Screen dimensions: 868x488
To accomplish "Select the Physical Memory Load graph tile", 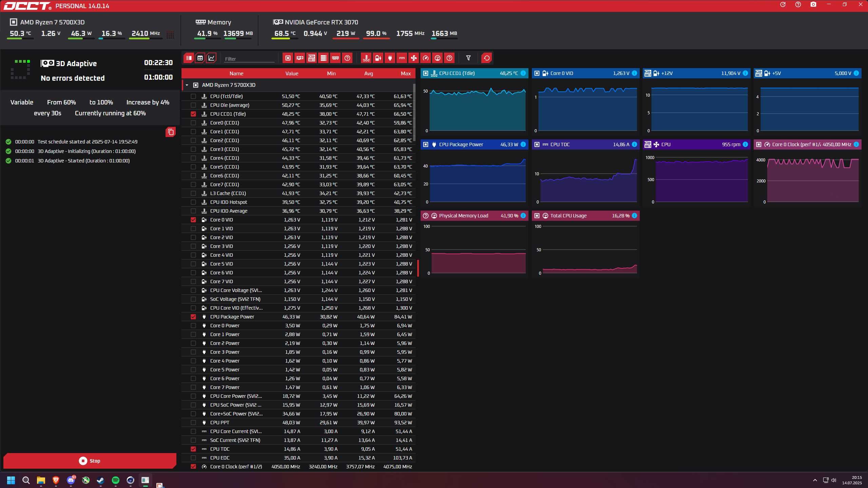I will tap(474, 244).
